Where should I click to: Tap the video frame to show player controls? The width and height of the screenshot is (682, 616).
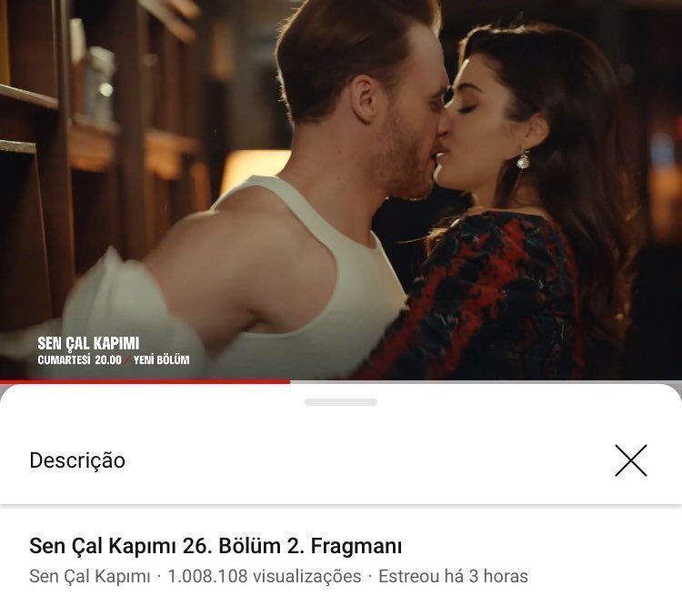[341, 189]
